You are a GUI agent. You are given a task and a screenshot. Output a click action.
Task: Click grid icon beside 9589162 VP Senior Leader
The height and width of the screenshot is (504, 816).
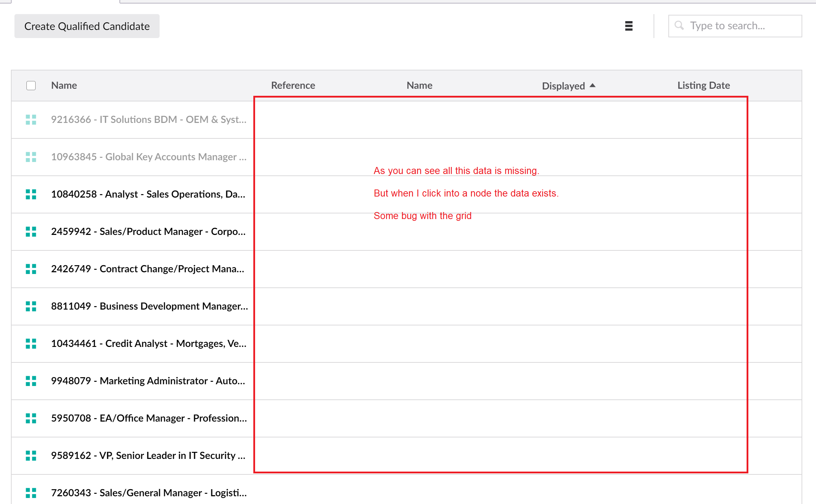pos(31,456)
